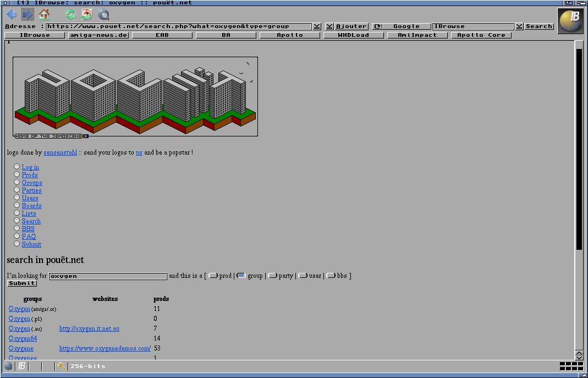The image size is (588, 378).
Task: Open the Oxygen (.pl) group link
Action: point(19,319)
